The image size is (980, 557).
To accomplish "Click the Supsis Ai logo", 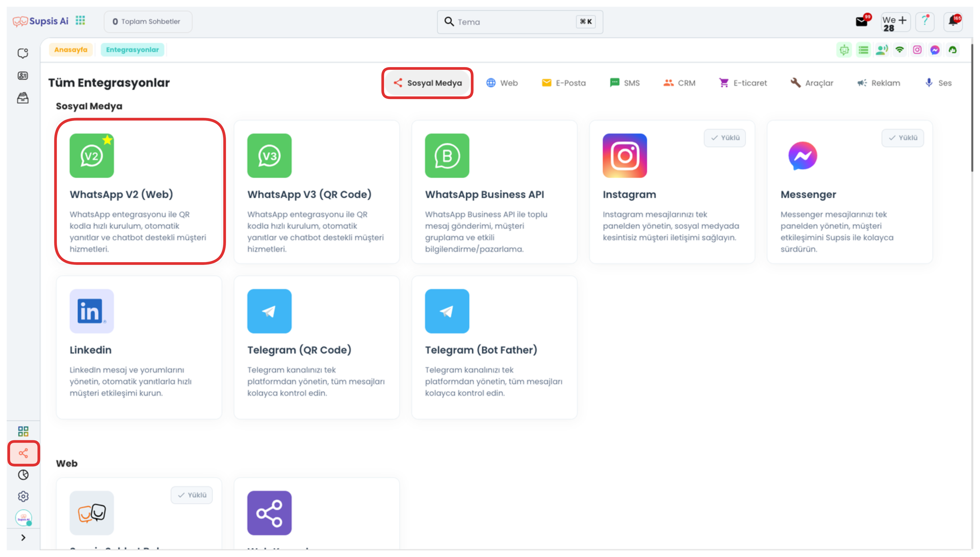I will tap(40, 21).
